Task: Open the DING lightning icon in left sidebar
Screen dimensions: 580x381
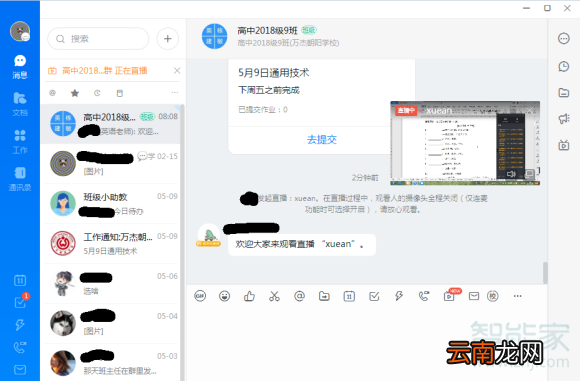Action: 20,324
